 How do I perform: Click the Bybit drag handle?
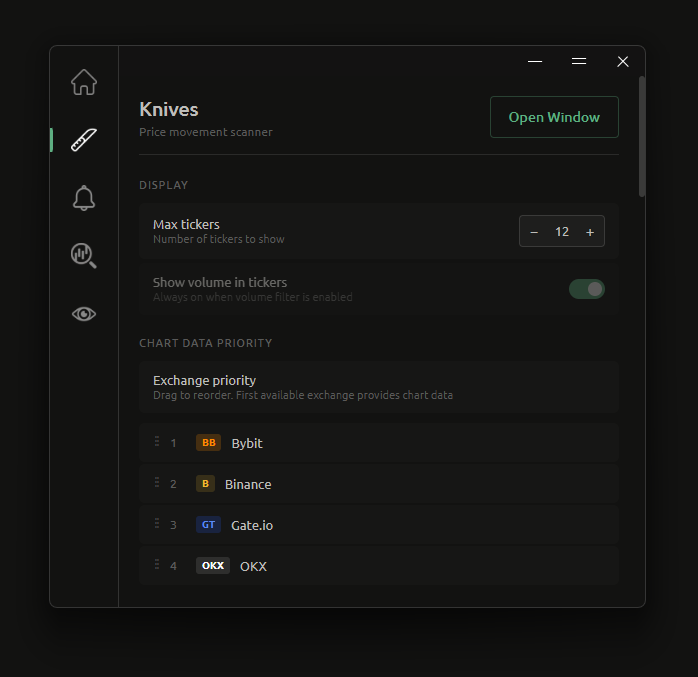[x=157, y=441]
